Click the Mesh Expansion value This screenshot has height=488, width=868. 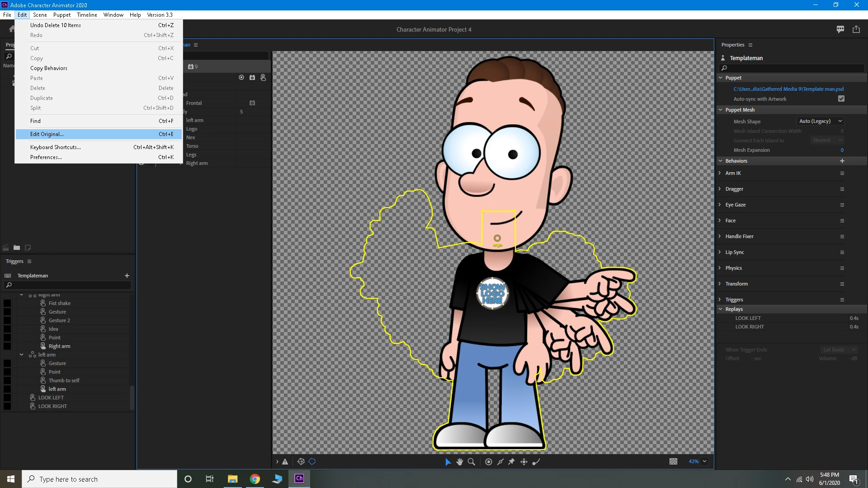[842, 150]
